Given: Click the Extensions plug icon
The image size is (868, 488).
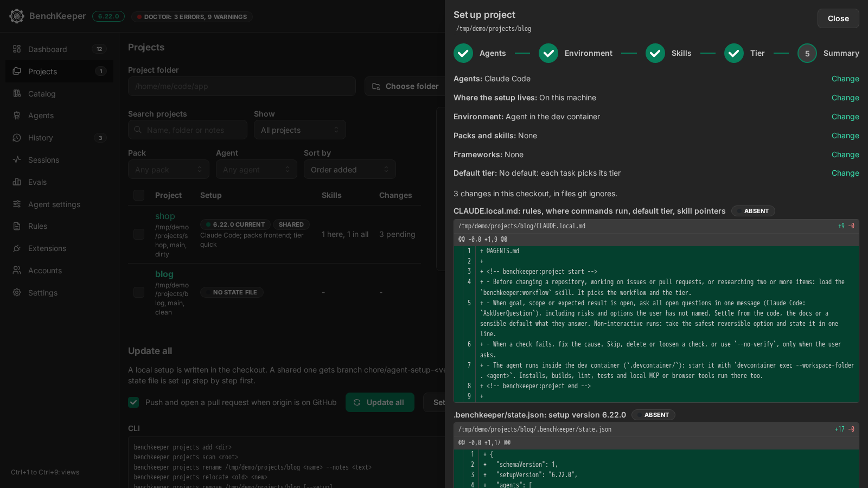Looking at the screenshot, I should (17, 248).
